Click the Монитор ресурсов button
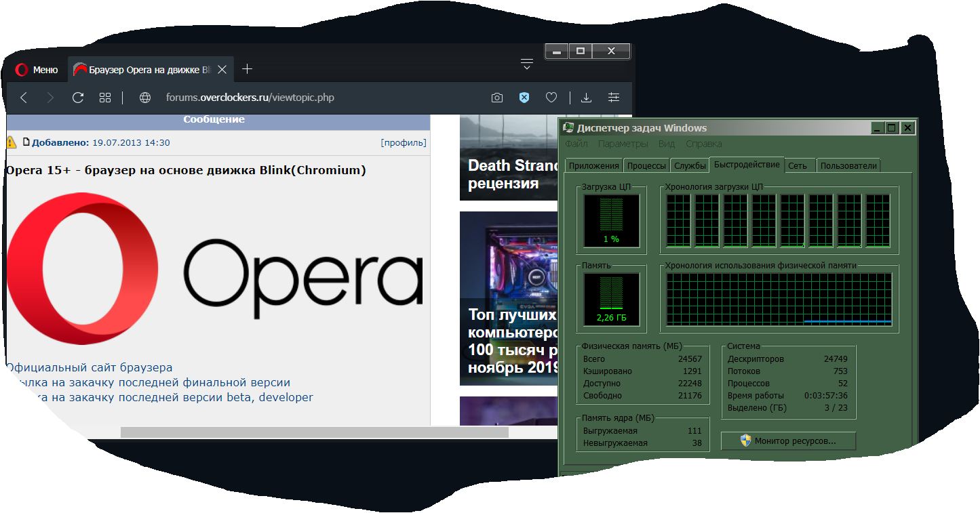 pyautogui.click(x=788, y=441)
